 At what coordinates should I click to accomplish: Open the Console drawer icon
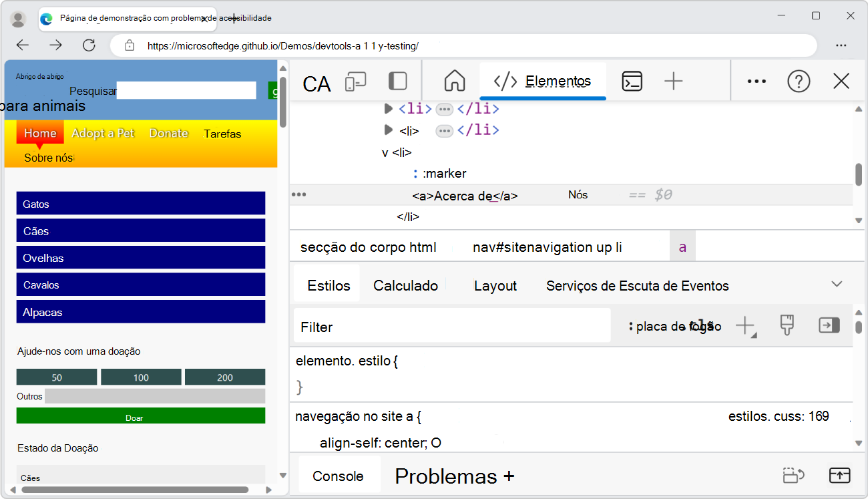[632, 79]
